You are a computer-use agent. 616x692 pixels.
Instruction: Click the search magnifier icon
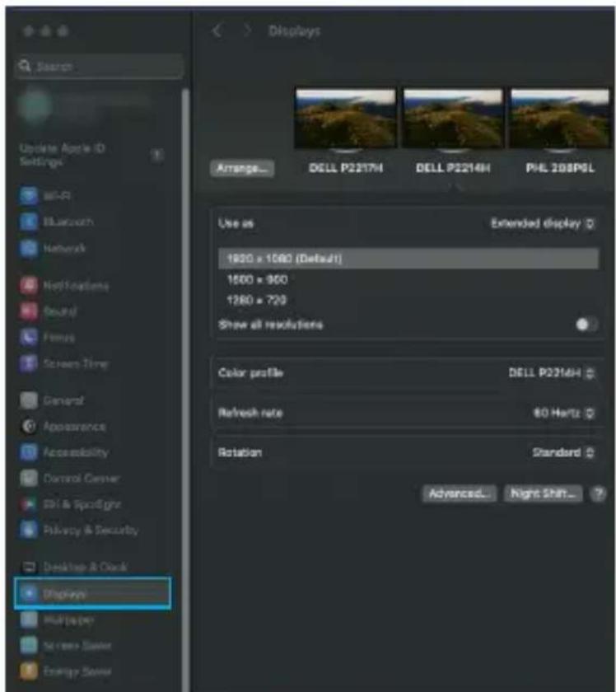(24, 66)
